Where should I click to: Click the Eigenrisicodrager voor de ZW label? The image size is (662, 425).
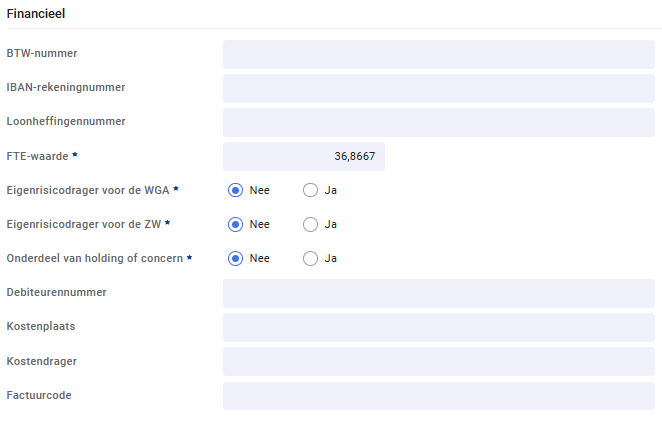[84, 224]
